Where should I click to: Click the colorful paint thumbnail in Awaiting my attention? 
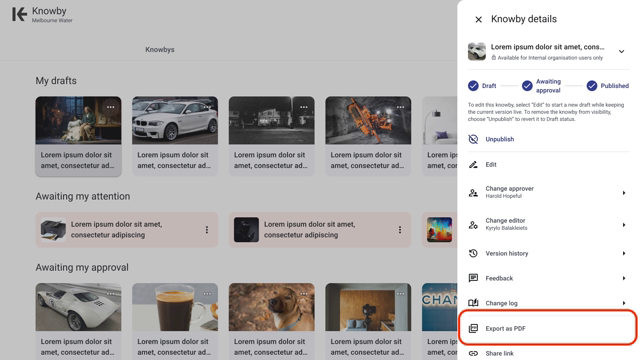[x=439, y=230]
